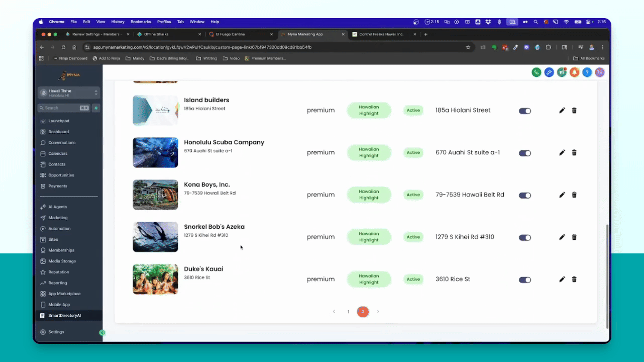Toggle off the Island builders listing switch
The image size is (644, 362).
[x=525, y=111]
